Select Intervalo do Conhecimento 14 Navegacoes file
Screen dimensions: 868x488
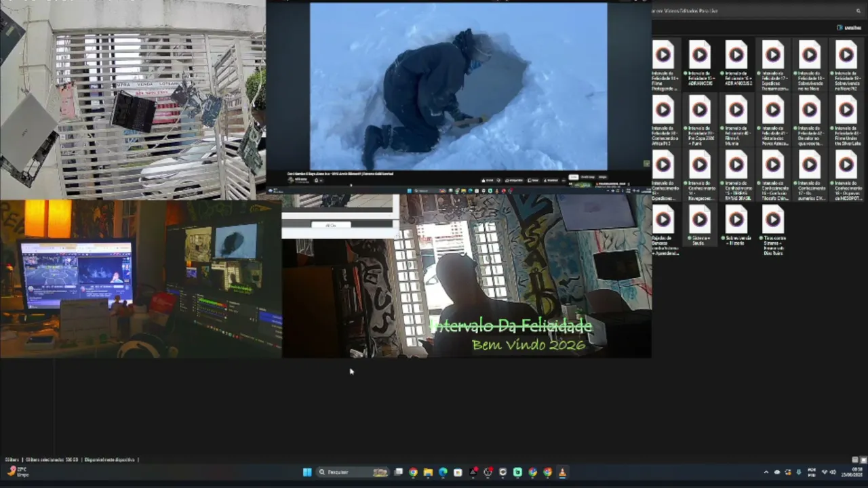[x=700, y=176]
